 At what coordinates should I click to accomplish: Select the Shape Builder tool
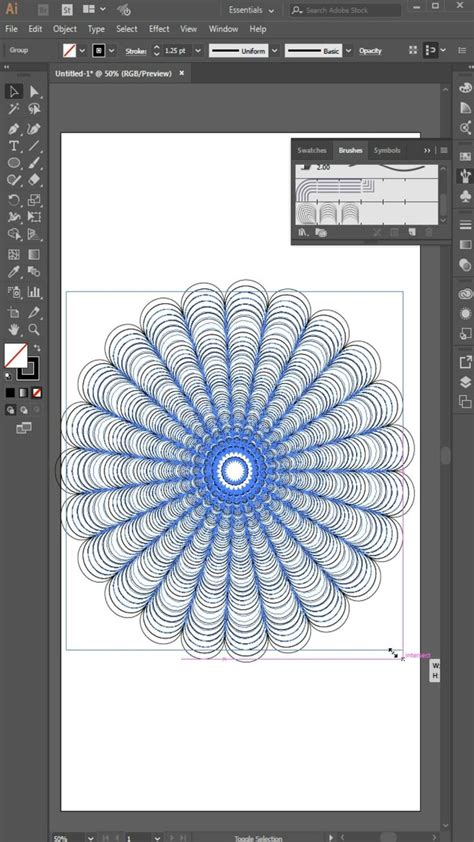14,234
